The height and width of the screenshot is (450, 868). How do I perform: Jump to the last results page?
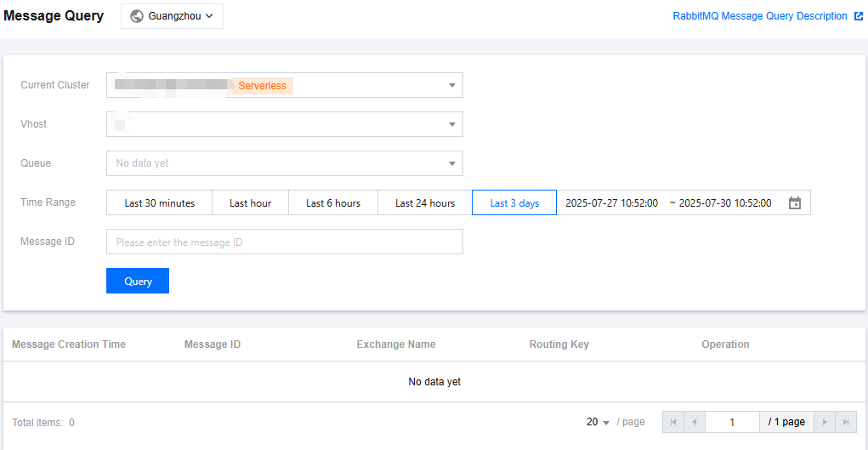click(x=846, y=422)
